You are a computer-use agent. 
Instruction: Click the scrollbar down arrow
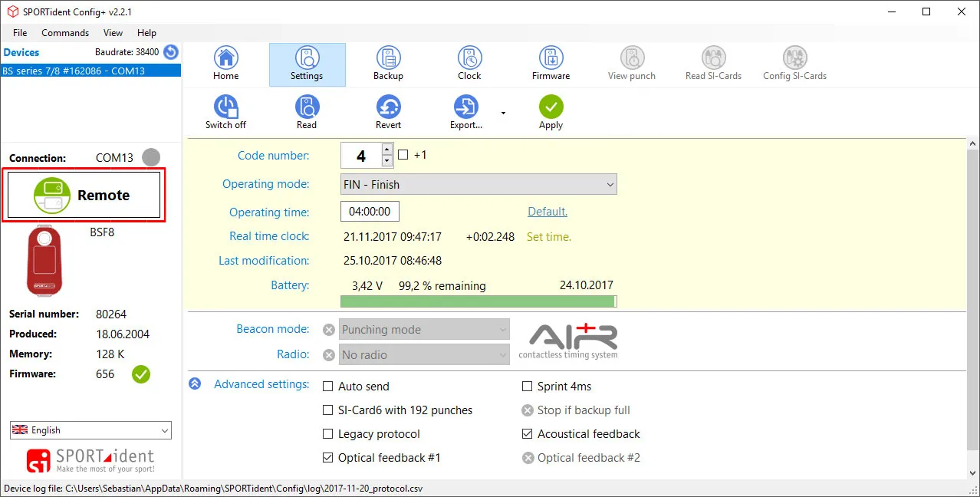(972, 473)
